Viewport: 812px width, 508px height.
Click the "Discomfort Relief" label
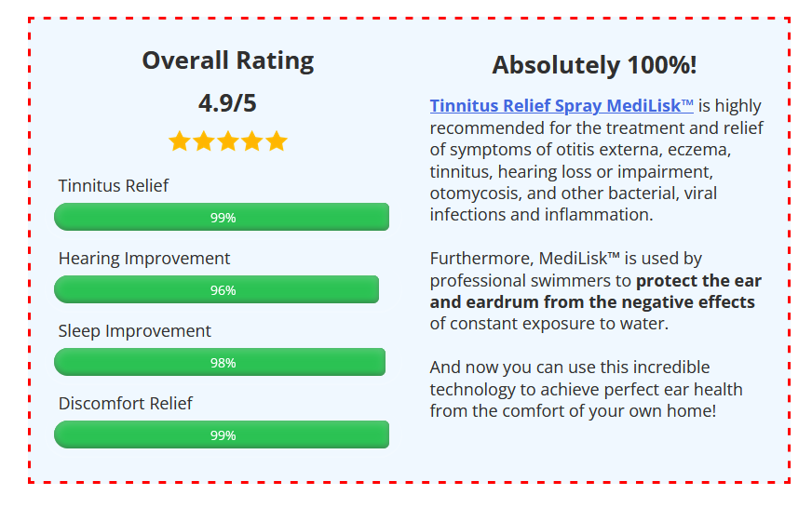tap(126, 403)
